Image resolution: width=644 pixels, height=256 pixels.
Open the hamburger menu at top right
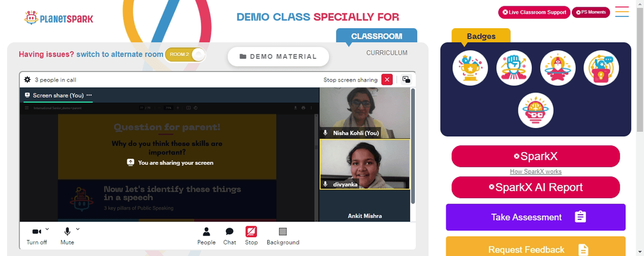coord(622,12)
